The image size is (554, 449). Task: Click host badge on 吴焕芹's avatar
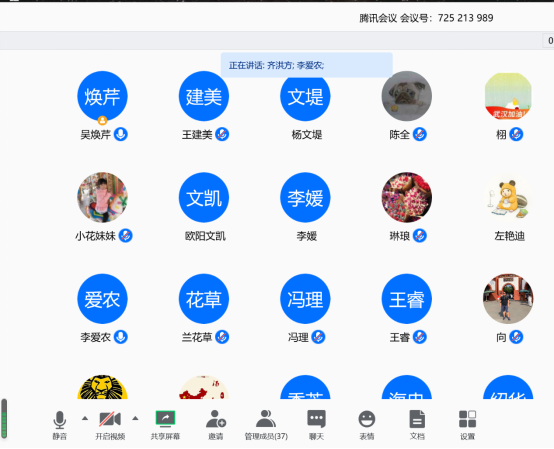[x=102, y=120]
